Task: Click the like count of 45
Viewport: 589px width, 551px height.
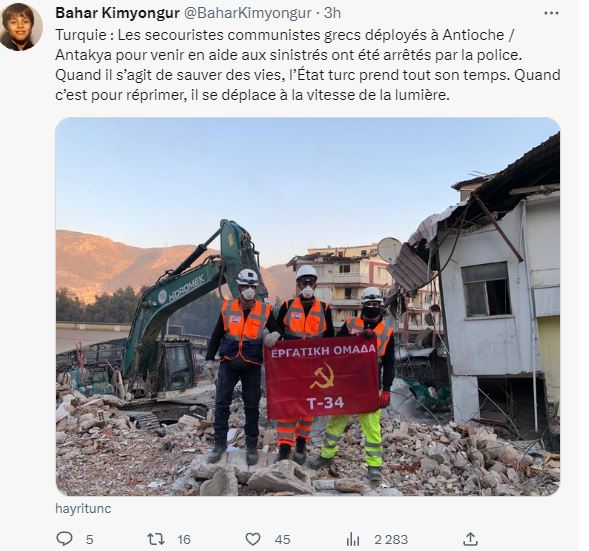Action: [x=282, y=539]
